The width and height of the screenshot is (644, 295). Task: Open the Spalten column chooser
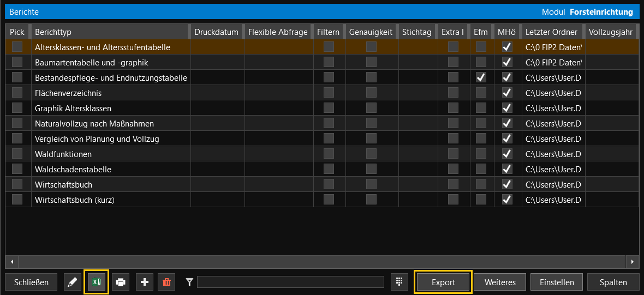pos(613,282)
